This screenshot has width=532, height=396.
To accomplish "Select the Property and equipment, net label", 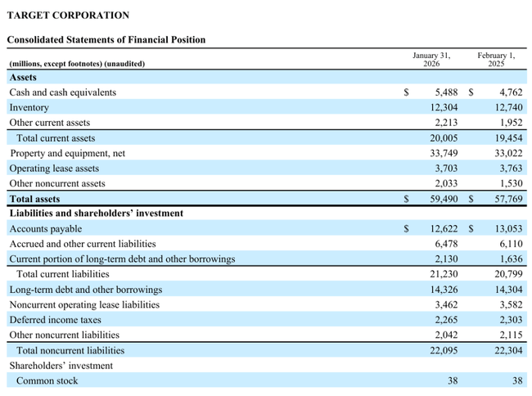I will (67, 153).
